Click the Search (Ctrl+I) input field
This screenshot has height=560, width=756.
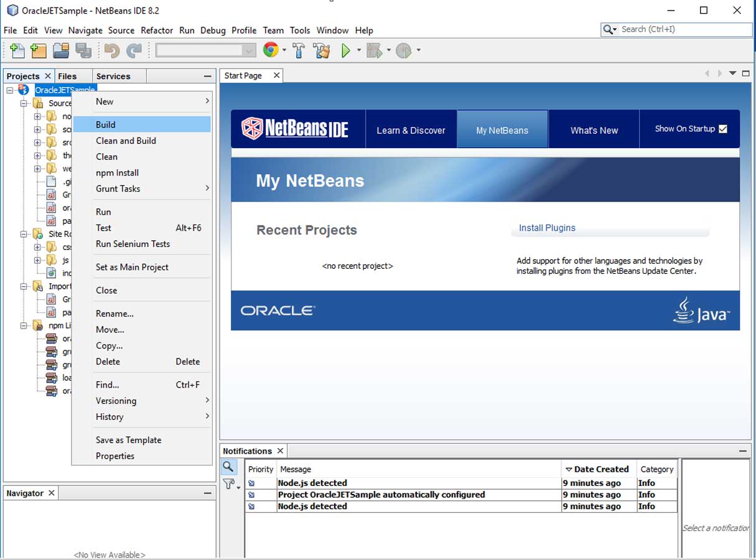(684, 29)
